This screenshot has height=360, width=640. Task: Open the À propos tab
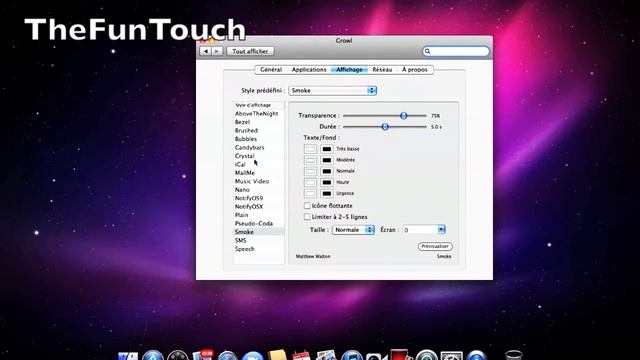pos(415,69)
